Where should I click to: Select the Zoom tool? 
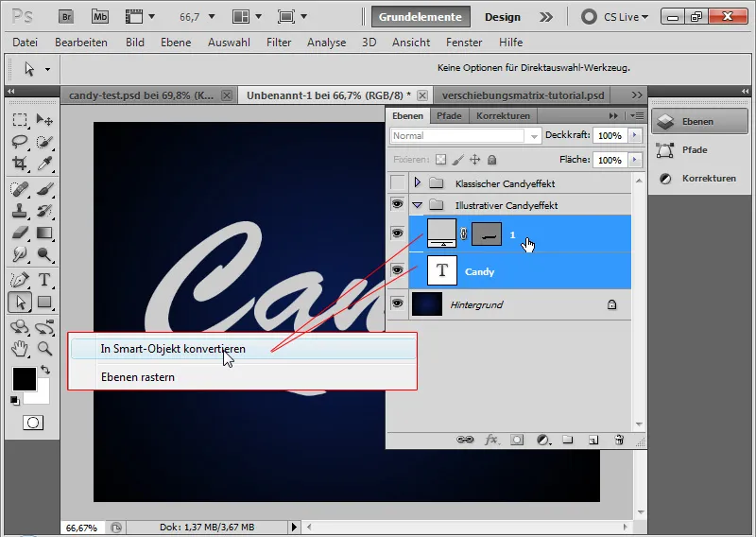44,348
